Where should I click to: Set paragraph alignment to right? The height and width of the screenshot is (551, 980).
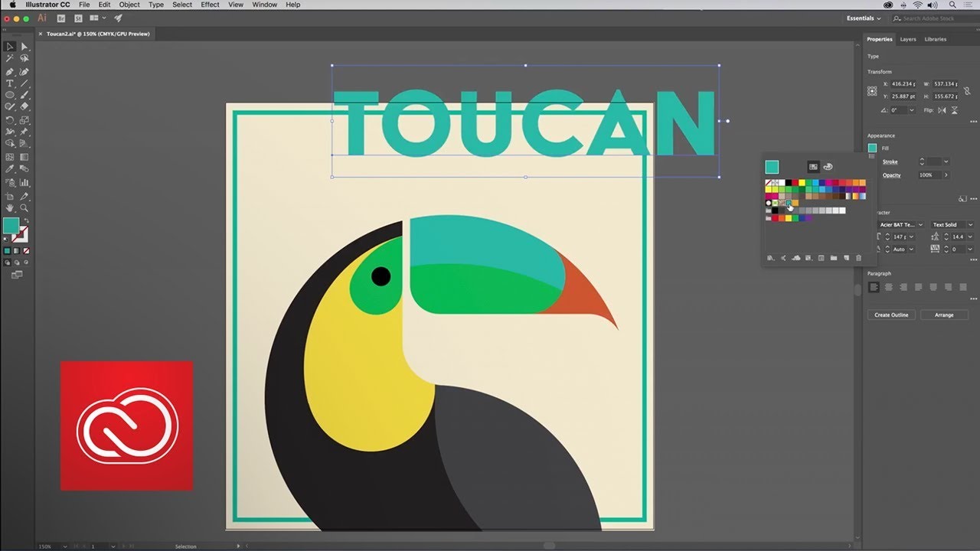pyautogui.click(x=903, y=287)
